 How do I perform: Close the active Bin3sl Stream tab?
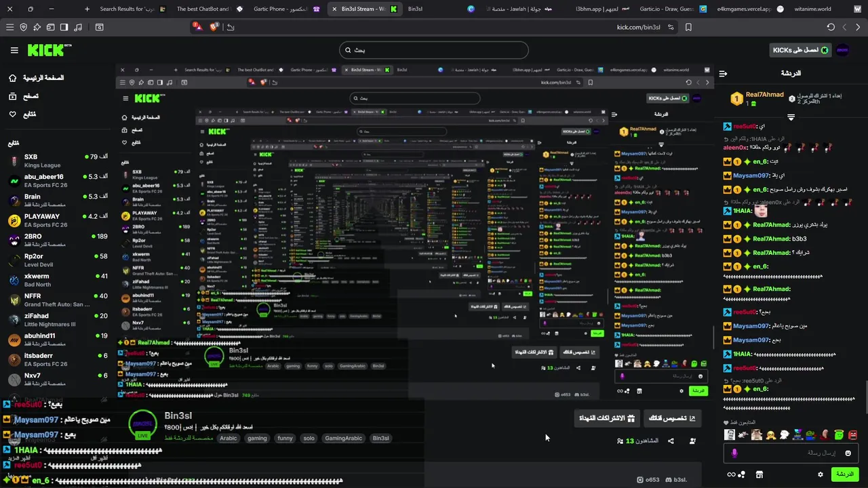334,9
